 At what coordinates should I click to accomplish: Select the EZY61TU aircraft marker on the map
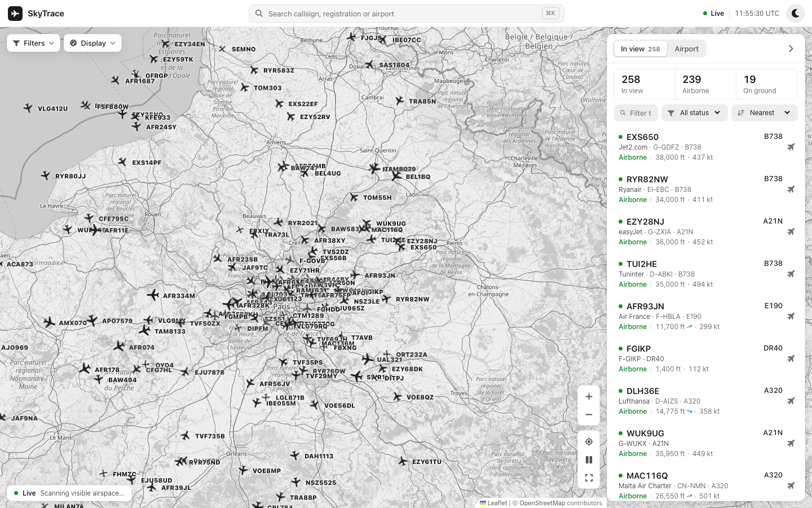(x=403, y=461)
